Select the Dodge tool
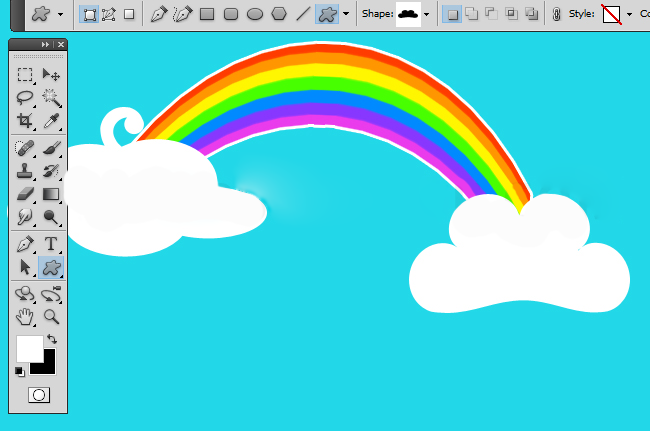Viewport: 650px width, 431px height. click(x=51, y=217)
